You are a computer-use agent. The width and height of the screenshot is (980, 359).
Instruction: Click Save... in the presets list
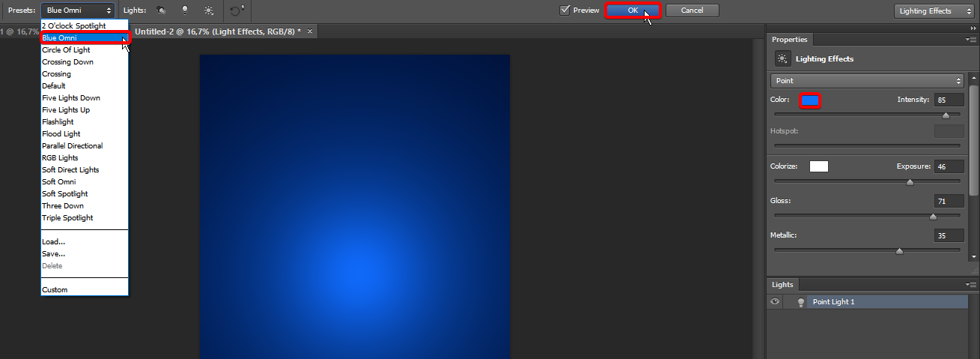(85, 254)
